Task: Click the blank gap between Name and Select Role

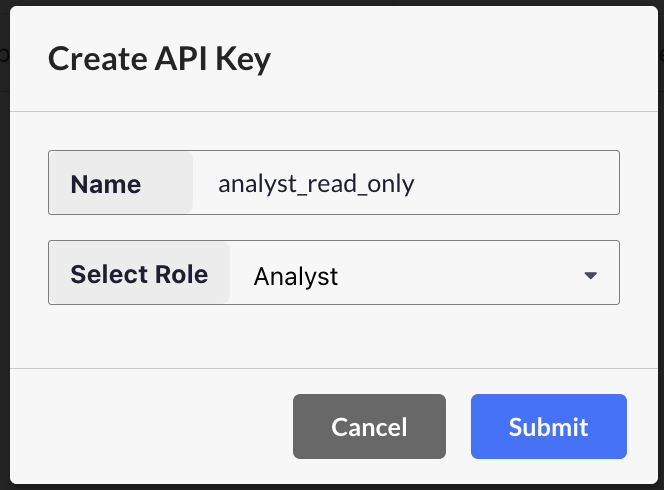Action: (330, 227)
